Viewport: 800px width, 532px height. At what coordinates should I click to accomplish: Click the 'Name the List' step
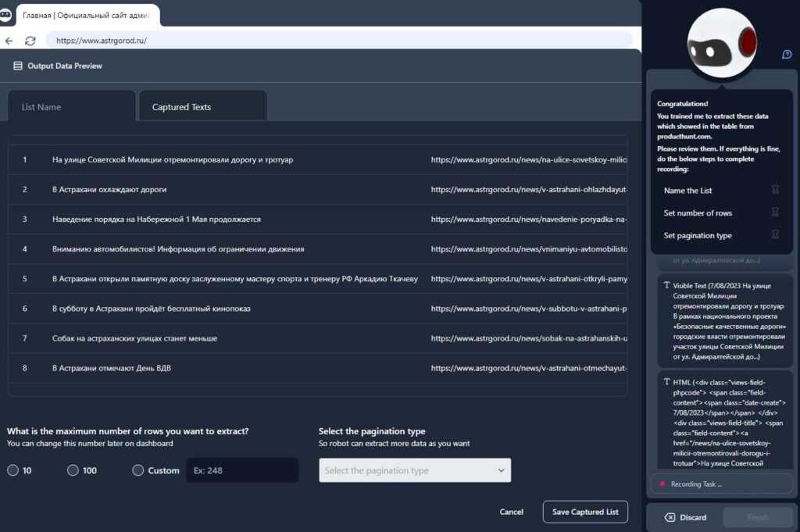[x=687, y=191]
